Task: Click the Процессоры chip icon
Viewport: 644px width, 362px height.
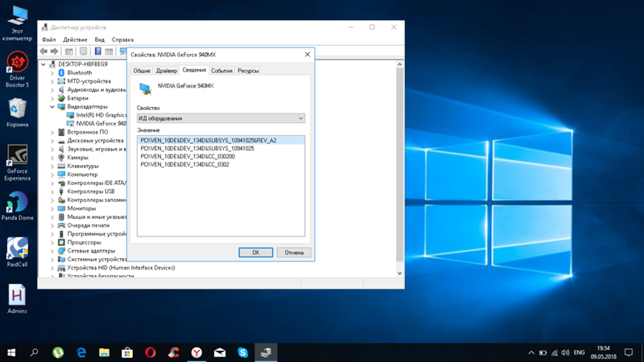Action: coord(61,242)
